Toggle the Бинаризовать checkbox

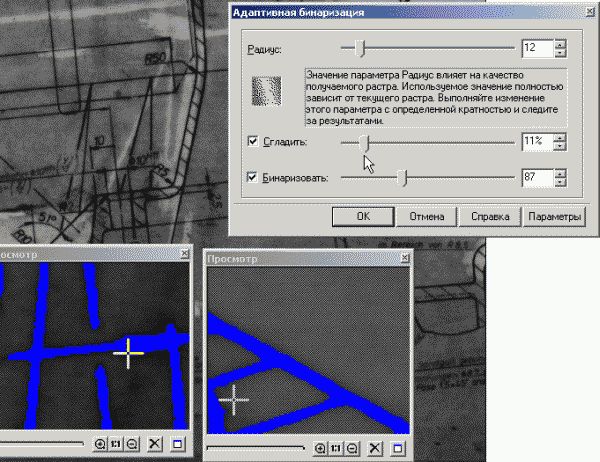coord(252,177)
